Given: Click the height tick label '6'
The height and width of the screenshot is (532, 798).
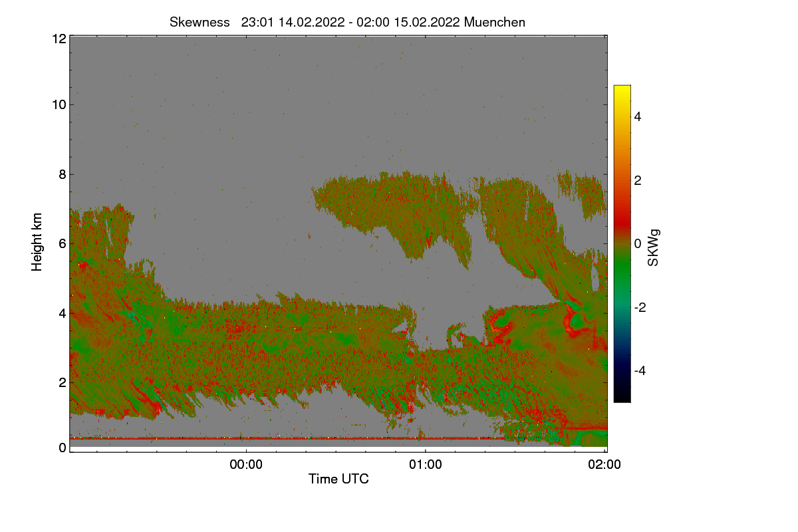Looking at the screenshot, I should 62,243.
